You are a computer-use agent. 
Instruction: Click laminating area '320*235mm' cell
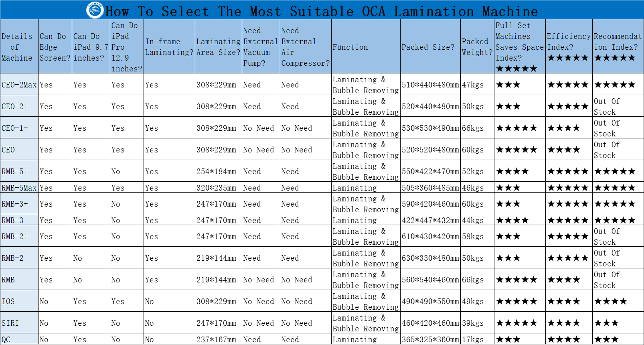(x=219, y=188)
